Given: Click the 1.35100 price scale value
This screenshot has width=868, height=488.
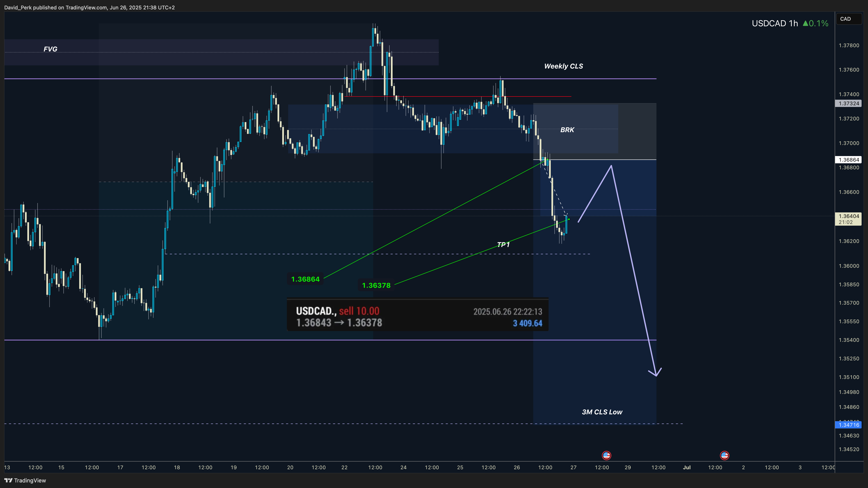Looking at the screenshot, I should click(x=849, y=377).
